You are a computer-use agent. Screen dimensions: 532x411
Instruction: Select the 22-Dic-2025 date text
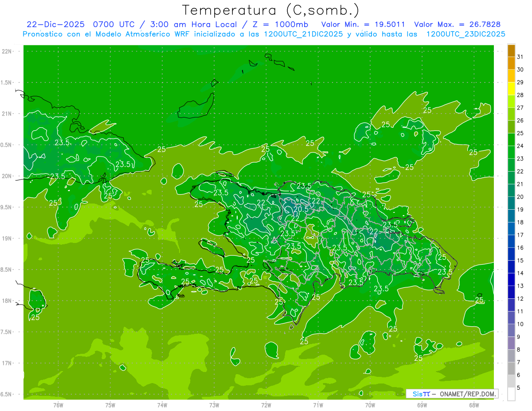pos(55,24)
